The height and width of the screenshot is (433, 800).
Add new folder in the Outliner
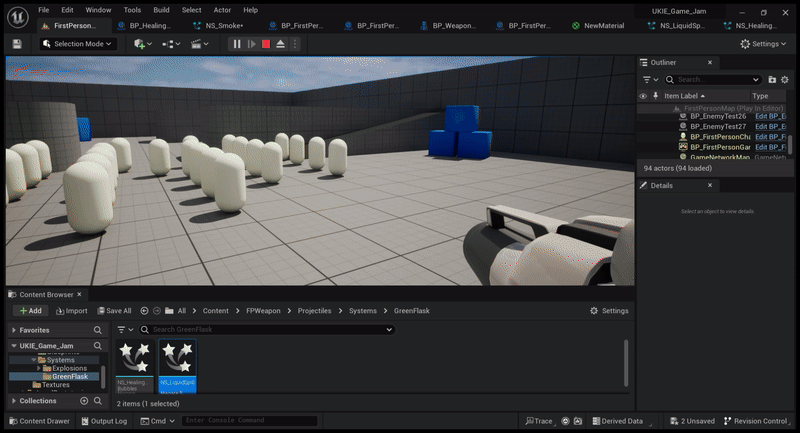click(x=771, y=79)
